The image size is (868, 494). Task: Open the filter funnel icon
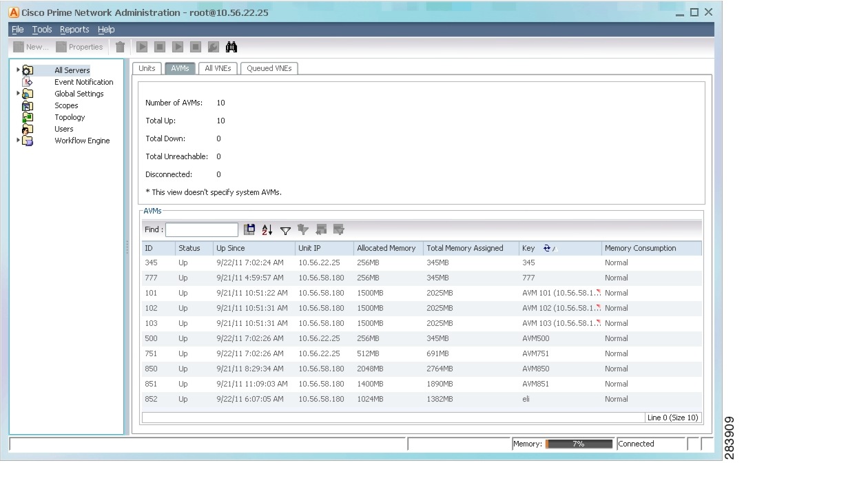pos(286,230)
